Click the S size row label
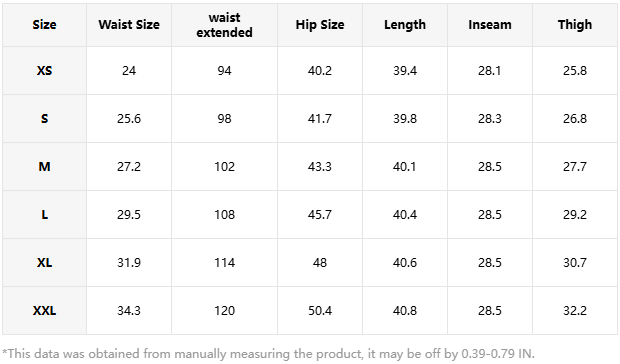The image size is (620, 364). 44,119
